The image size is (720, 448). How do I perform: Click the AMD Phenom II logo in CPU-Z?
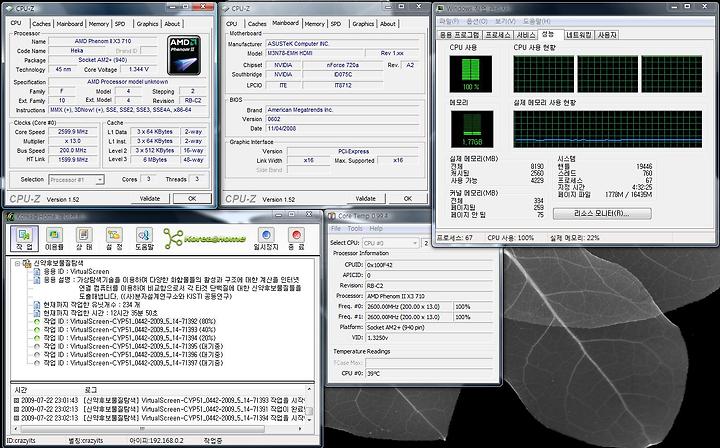184,55
